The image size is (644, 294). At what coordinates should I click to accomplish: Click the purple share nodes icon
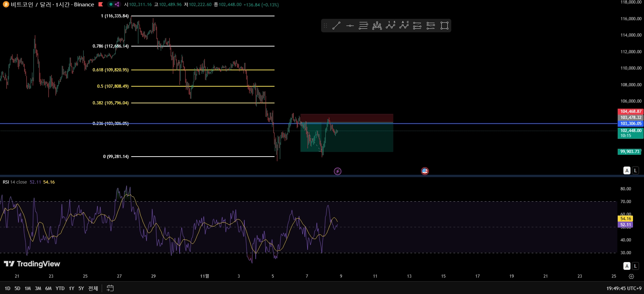[x=117, y=5]
